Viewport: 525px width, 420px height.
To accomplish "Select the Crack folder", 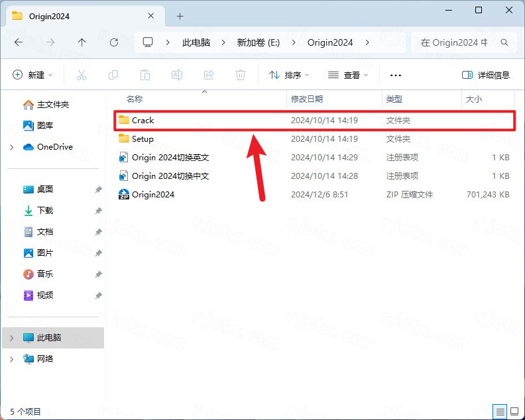I will (x=143, y=121).
